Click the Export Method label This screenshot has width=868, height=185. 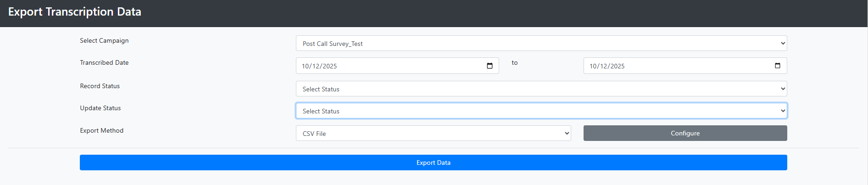(101, 130)
